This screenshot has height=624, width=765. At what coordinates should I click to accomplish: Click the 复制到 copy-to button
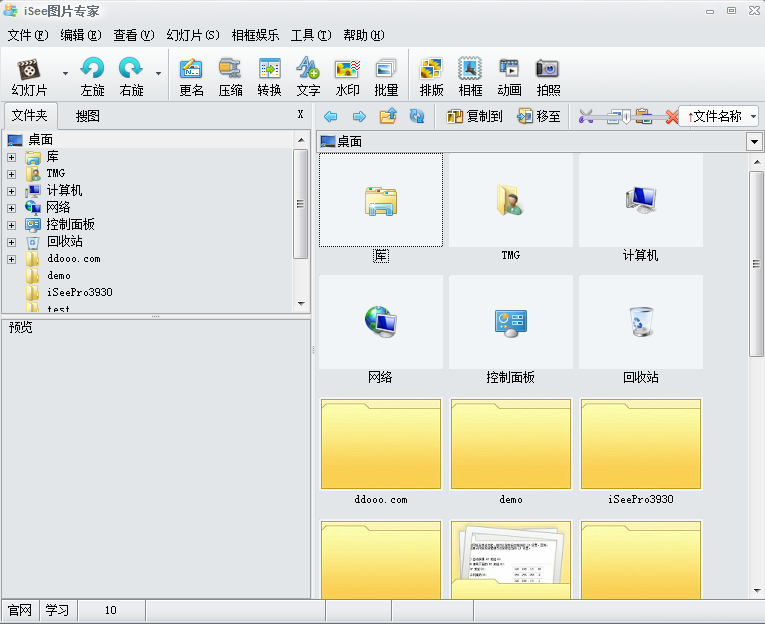pos(474,116)
